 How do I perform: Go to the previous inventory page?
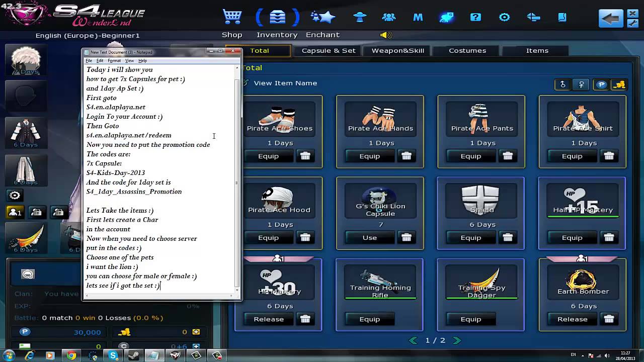coord(414,340)
